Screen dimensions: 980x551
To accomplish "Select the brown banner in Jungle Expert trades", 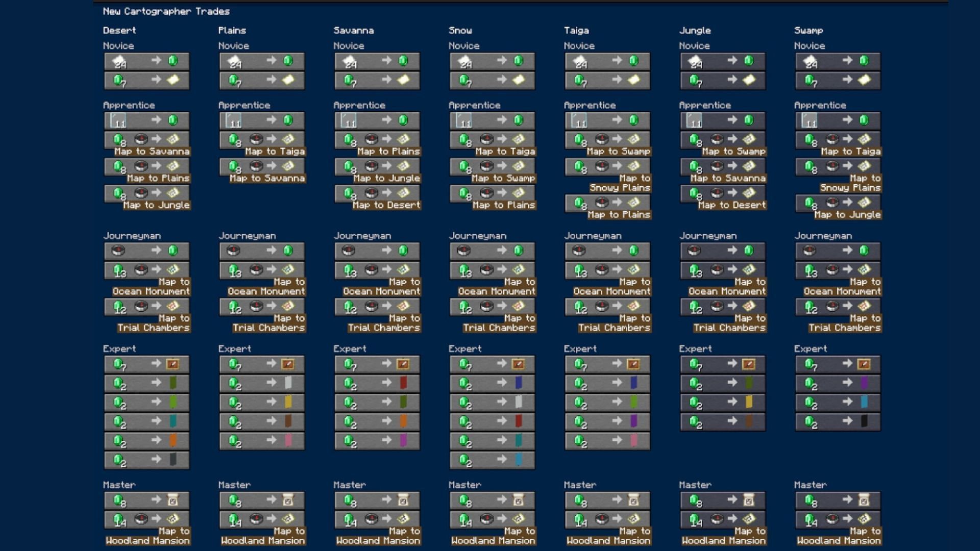I will [x=749, y=421].
